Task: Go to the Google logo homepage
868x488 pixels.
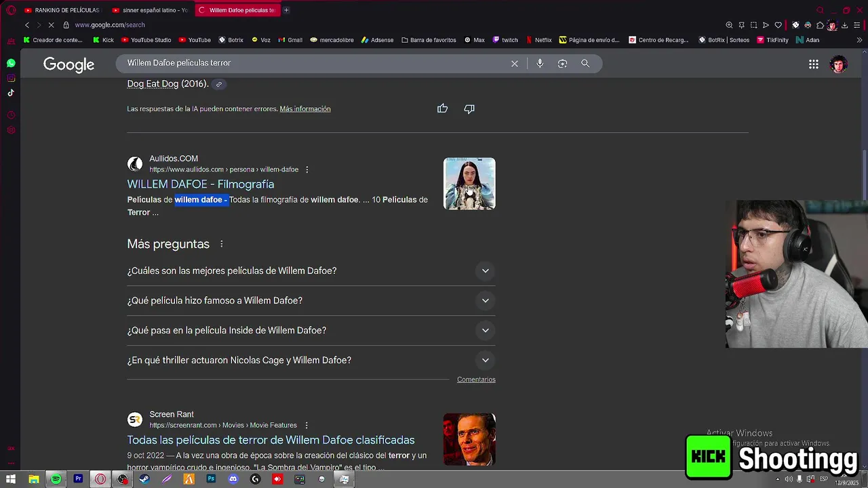Action: (x=68, y=64)
